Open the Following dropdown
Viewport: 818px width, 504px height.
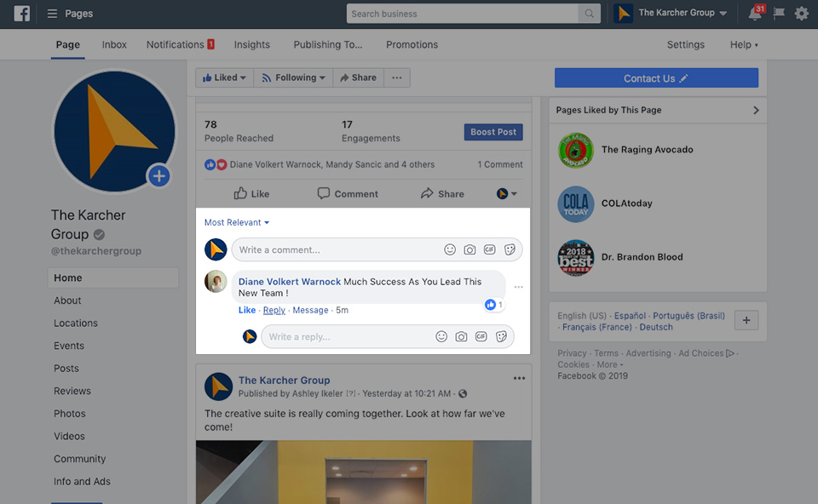[x=293, y=77]
